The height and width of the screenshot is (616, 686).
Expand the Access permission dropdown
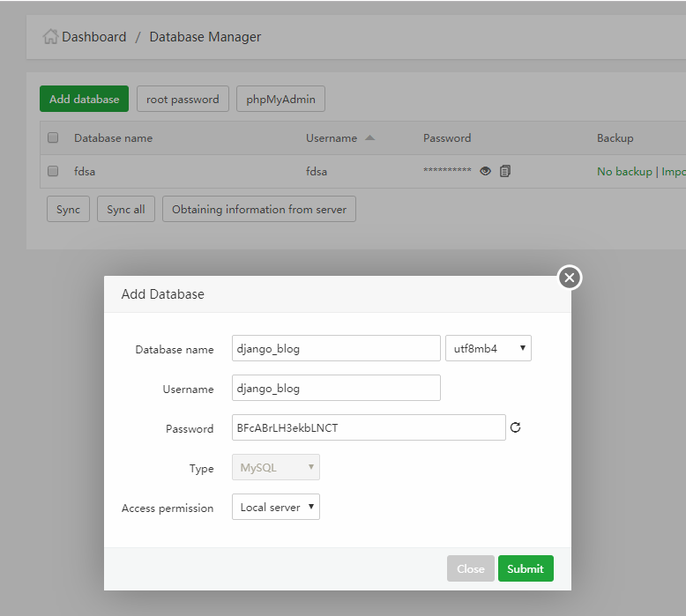tap(275, 507)
